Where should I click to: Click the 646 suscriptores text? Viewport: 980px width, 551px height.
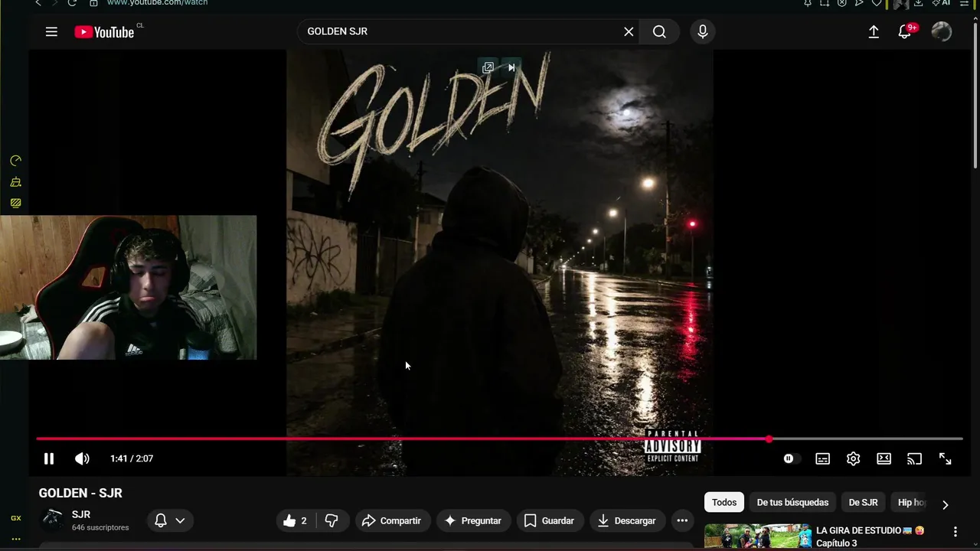(x=100, y=527)
